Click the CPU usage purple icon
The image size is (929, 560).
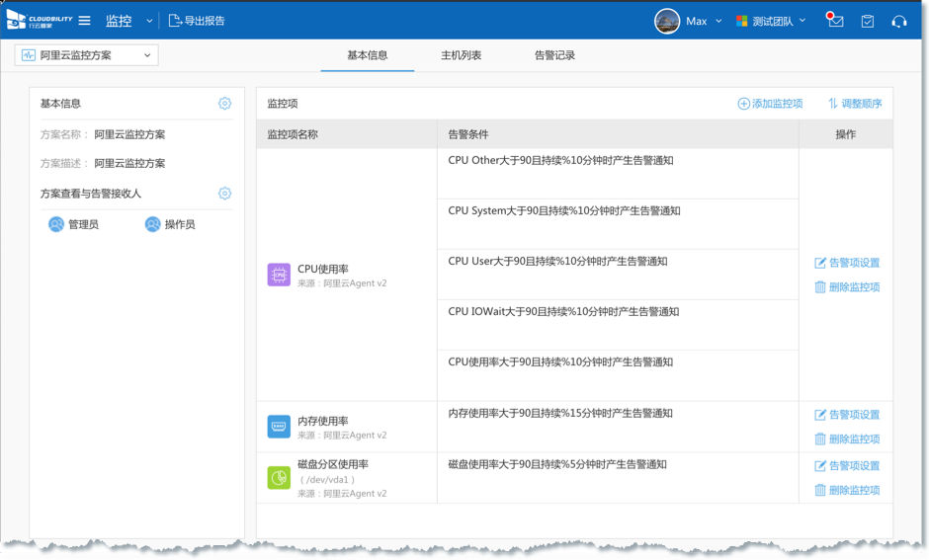(279, 276)
